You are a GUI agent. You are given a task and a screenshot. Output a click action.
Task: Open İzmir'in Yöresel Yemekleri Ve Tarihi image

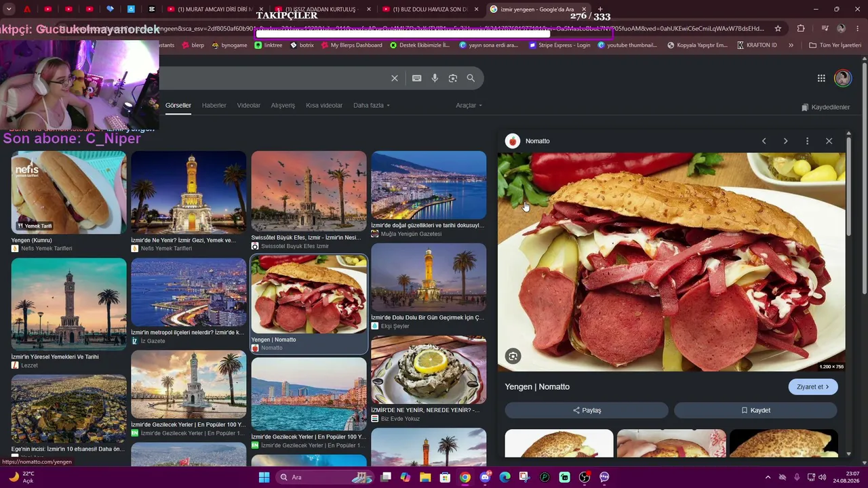click(68, 304)
